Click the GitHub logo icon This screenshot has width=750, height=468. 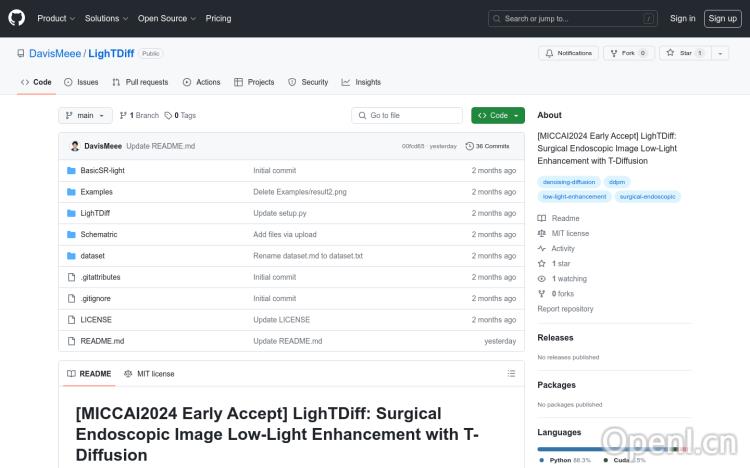point(17,18)
